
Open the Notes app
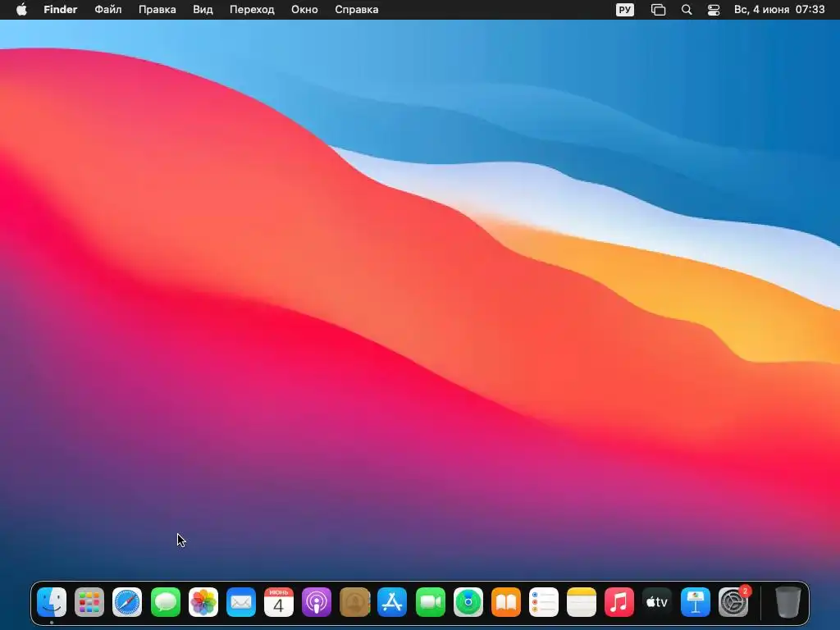click(x=582, y=602)
